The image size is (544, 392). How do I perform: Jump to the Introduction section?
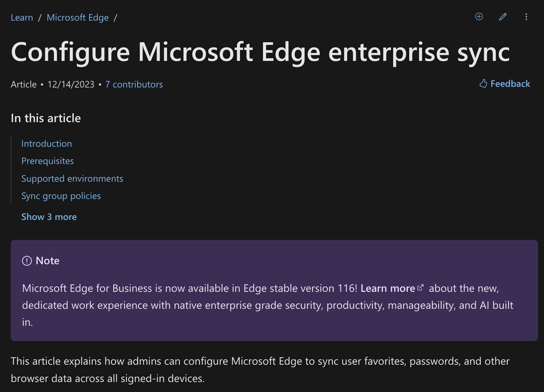[47, 144]
